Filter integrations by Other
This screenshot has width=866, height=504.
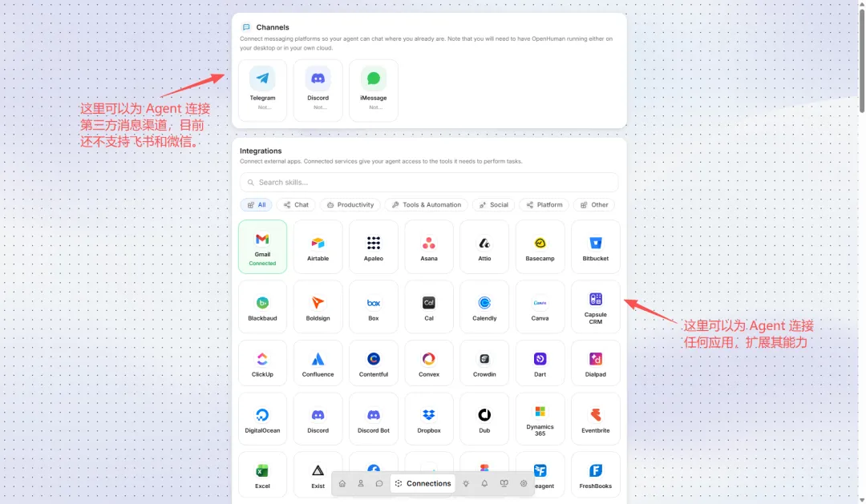click(x=594, y=205)
